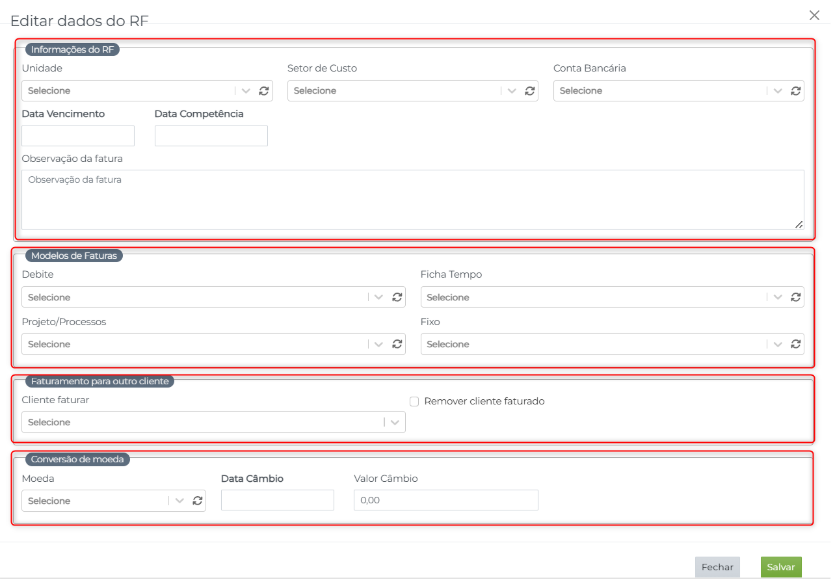Click the Editar dados do RF title
This screenshot has height=579, width=831.
79,21
